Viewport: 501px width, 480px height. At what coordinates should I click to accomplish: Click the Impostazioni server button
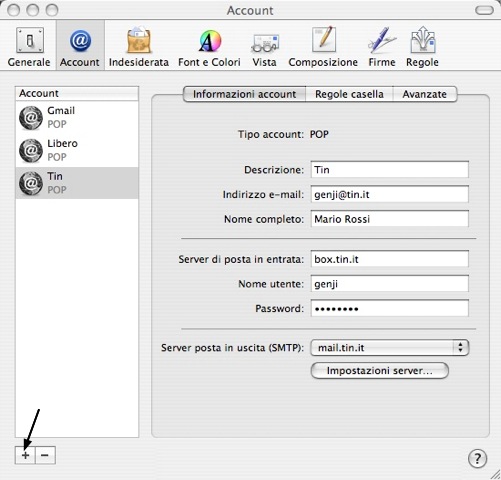click(380, 371)
